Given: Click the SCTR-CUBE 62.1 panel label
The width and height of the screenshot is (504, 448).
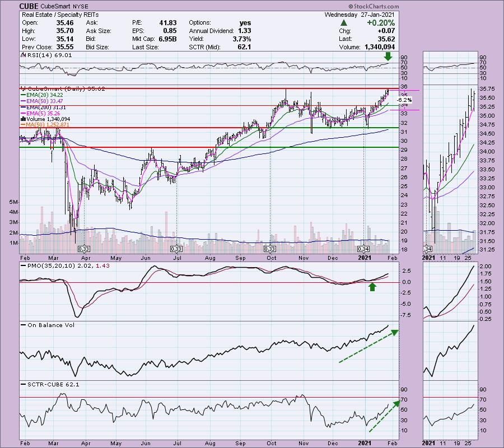Looking at the screenshot, I should (53, 384).
